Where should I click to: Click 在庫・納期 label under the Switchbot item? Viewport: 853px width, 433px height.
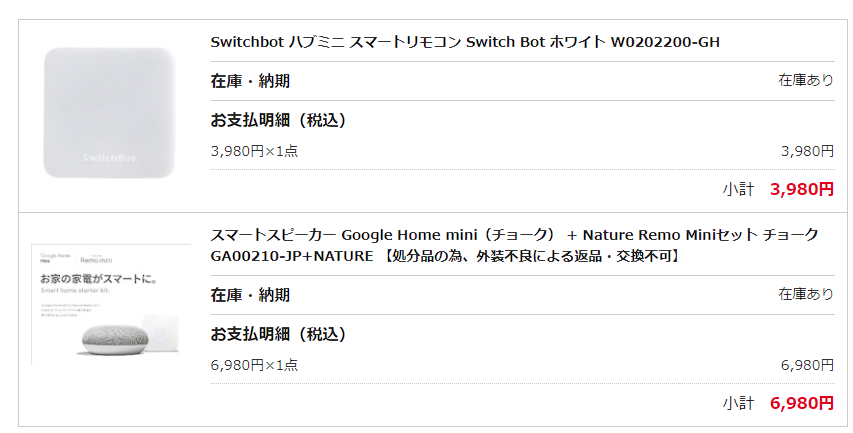point(250,81)
